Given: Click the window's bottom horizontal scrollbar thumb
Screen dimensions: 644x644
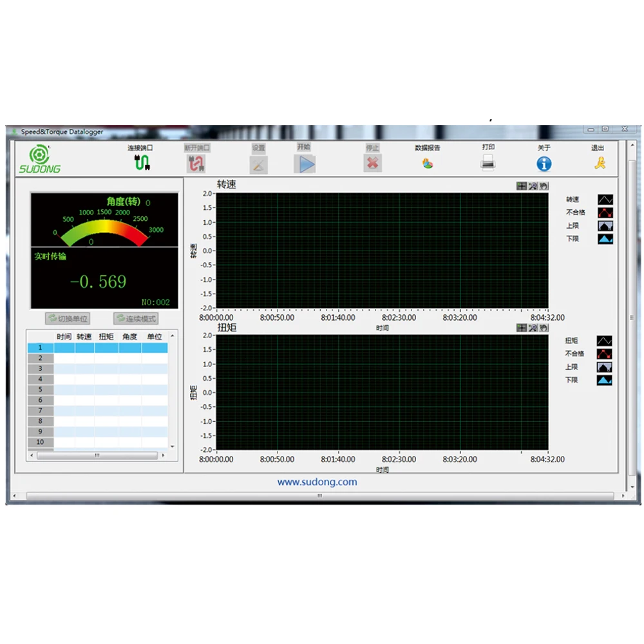Looking at the screenshot, I should (320, 496).
